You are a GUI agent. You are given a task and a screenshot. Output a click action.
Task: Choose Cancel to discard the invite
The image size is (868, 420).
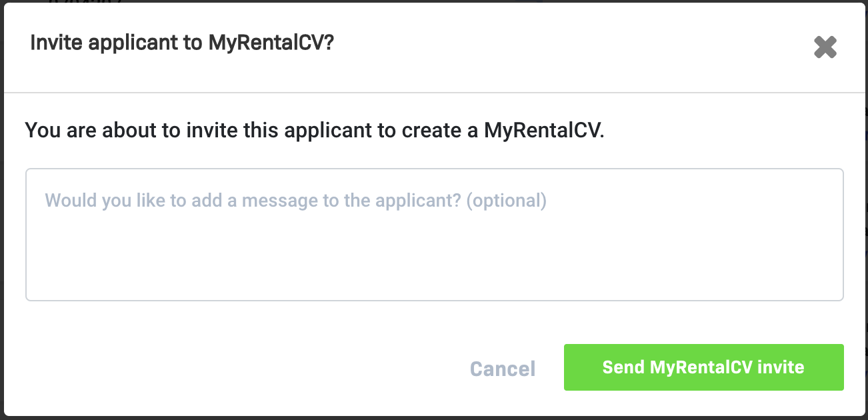click(503, 369)
